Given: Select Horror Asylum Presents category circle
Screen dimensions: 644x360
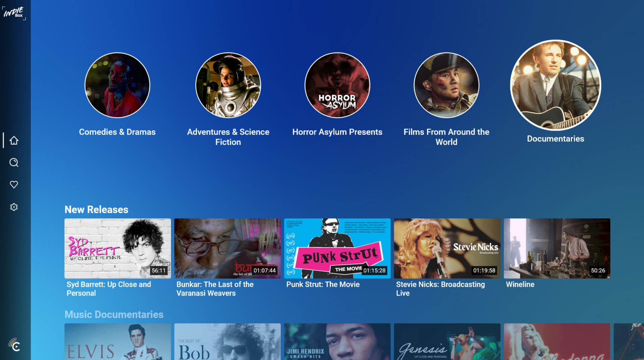Looking at the screenshot, I should (x=337, y=85).
